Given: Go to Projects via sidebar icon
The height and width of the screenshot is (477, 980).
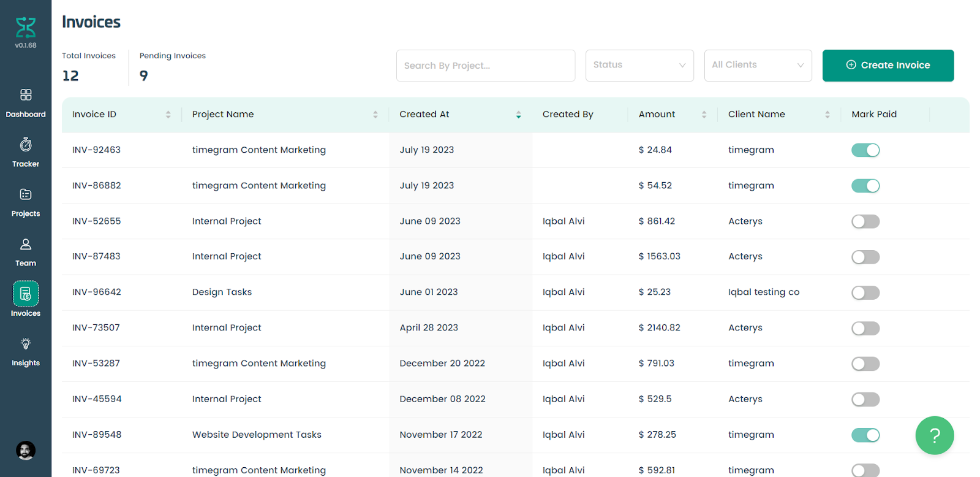Looking at the screenshot, I should point(26,194).
